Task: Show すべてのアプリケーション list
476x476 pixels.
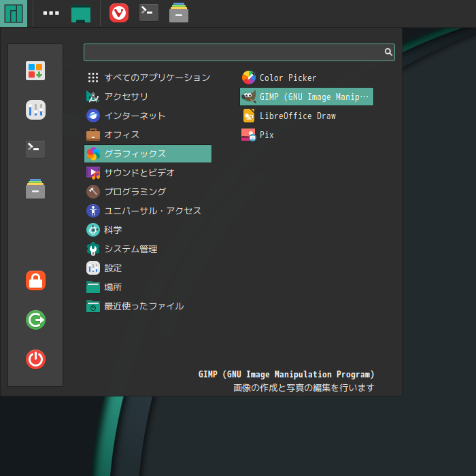Action: [x=156, y=78]
